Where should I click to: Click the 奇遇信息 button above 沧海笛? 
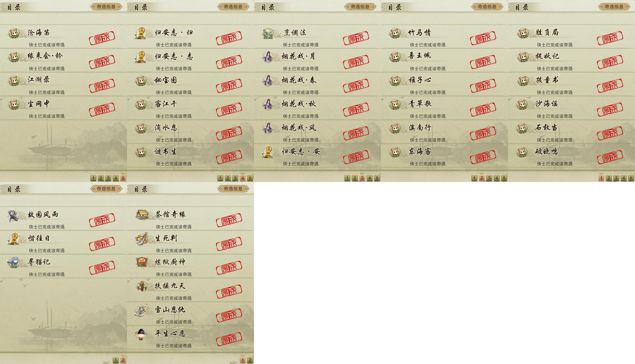pos(106,7)
